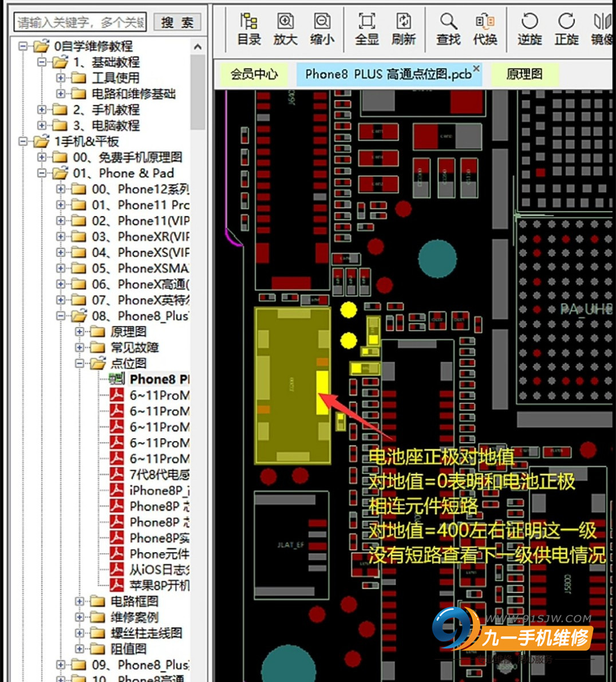Click the folder icon of 2、手机教程
The width and height of the screenshot is (616, 682).
point(60,109)
